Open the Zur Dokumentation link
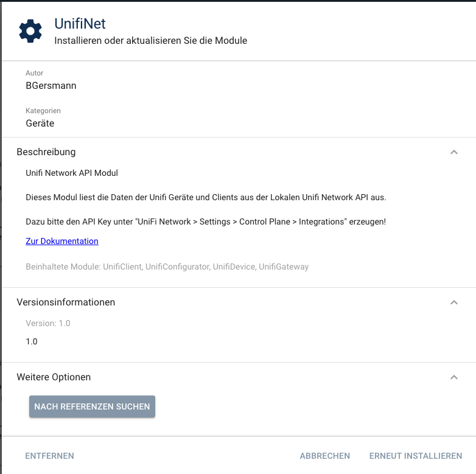This screenshot has height=474, width=476. pyautogui.click(x=62, y=242)
